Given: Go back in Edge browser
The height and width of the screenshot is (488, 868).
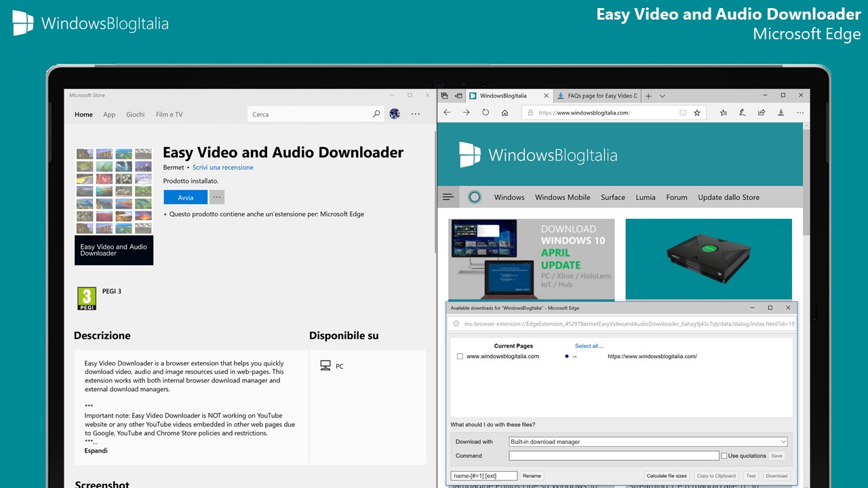Looking at the screenshot, I should [x=447, y=113].
